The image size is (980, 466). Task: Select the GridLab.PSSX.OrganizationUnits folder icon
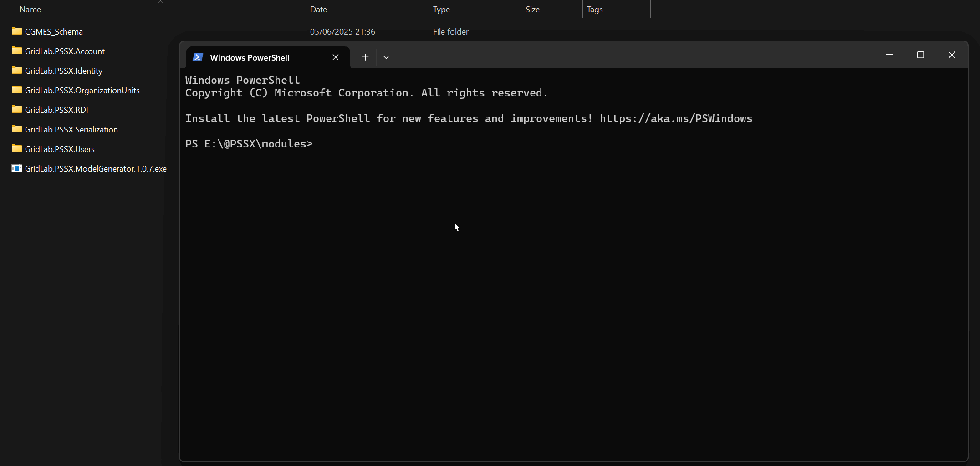pos(17,90)
